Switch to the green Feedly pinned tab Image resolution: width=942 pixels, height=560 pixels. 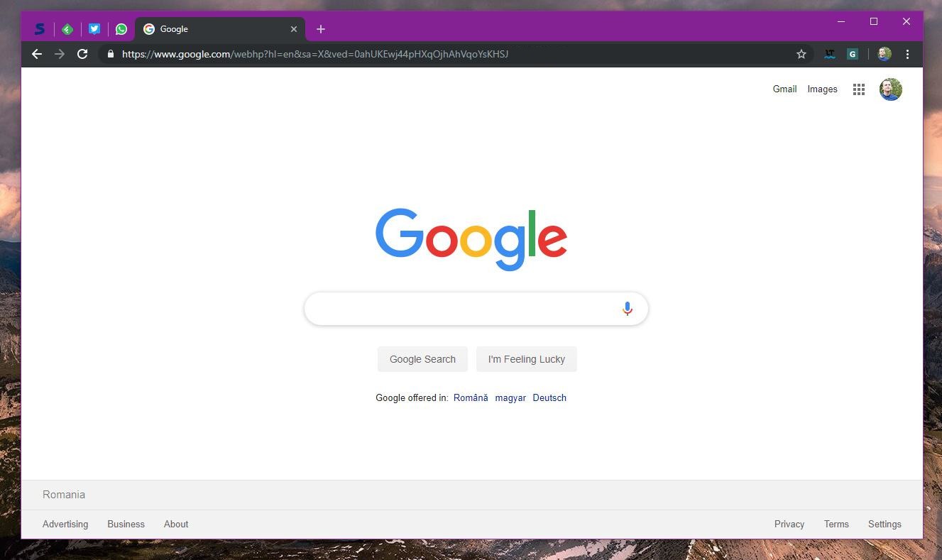click(67, 29)
